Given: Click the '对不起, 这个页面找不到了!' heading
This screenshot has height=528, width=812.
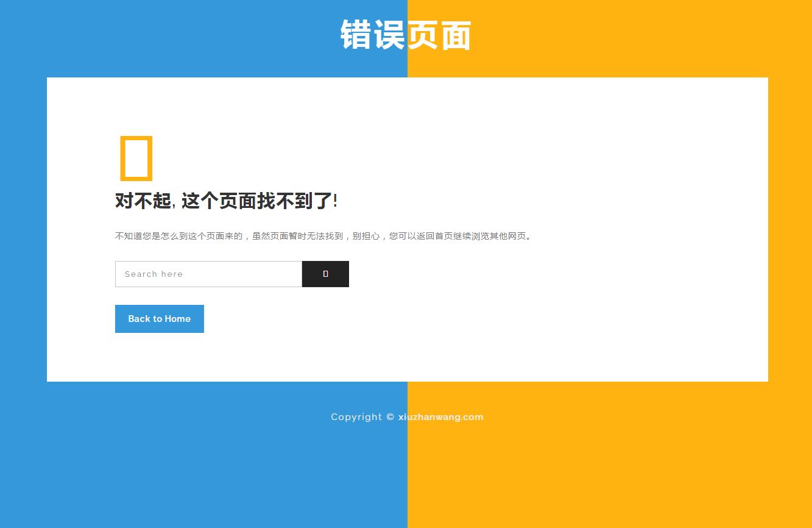Looking at the screenshot, I should [226, 201].
